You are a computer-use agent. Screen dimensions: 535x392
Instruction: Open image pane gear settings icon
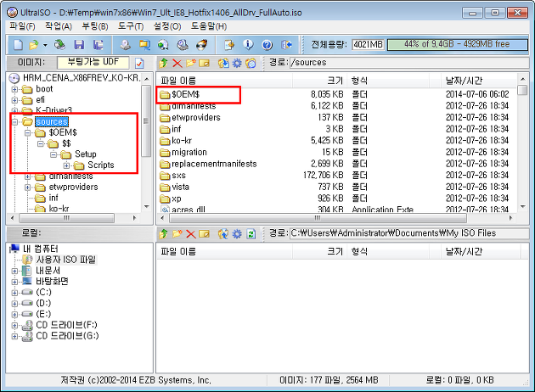coord(237,63)
